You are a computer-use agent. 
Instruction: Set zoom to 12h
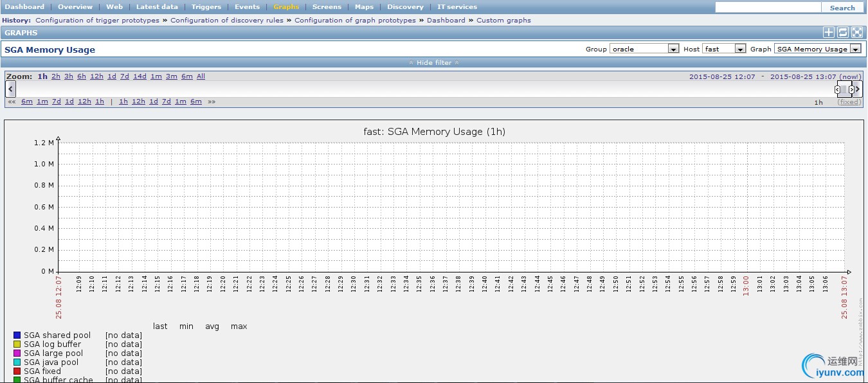pos(96,76)
